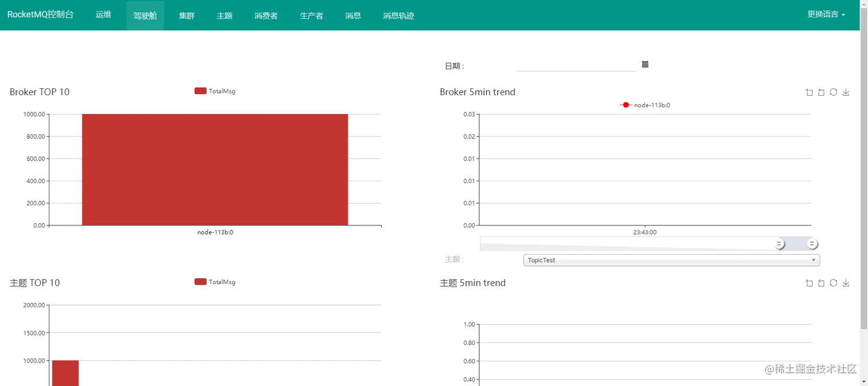This screenshot has width=868, height=386.
Task: Save Broker 5min trend chart as image
Action: tap(846, 92)
